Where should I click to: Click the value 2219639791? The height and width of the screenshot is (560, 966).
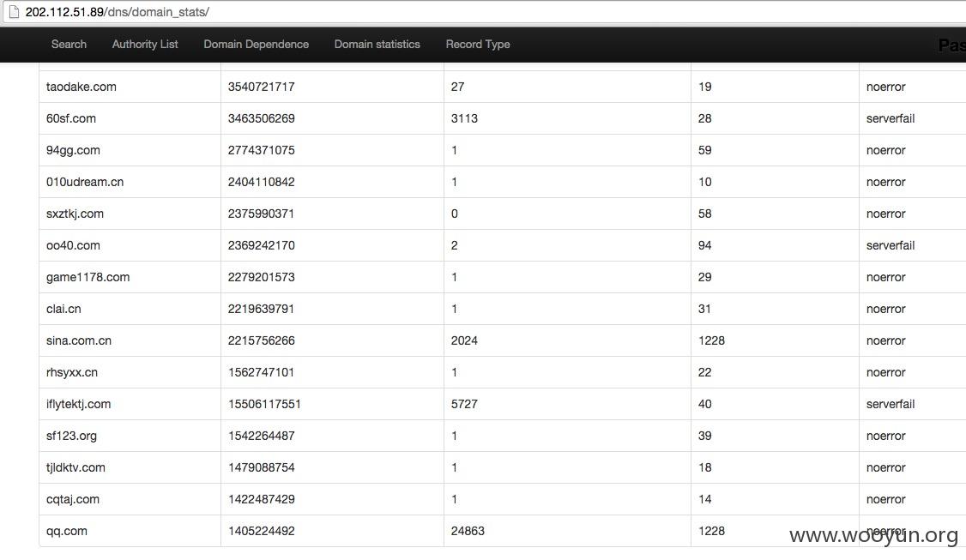pos(261,309)
